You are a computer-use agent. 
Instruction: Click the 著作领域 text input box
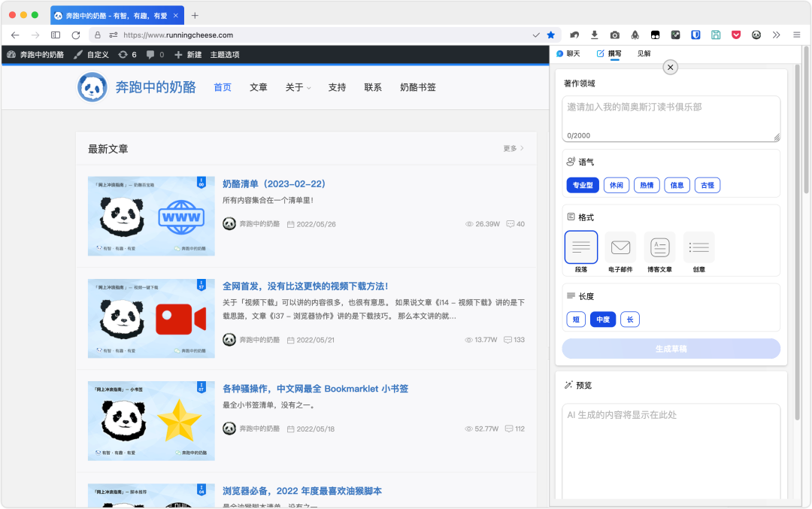[671, 118]
